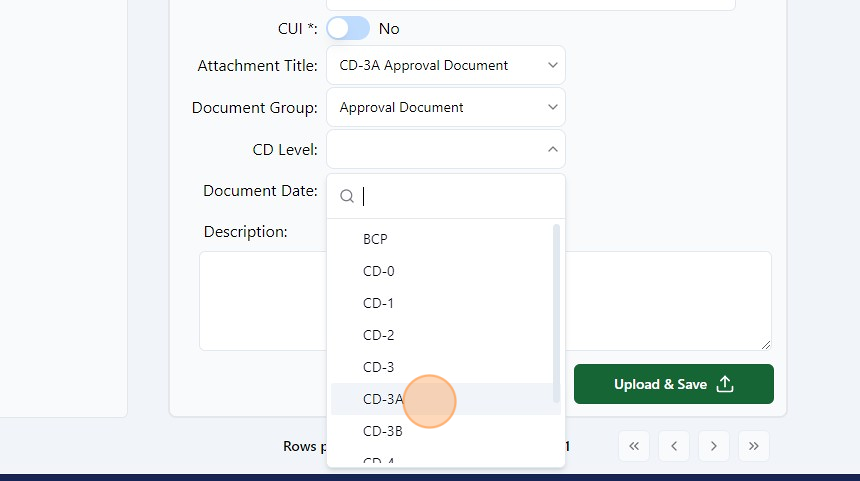Choose the CD-3A option
860x481 pixels.
[383, 399]
